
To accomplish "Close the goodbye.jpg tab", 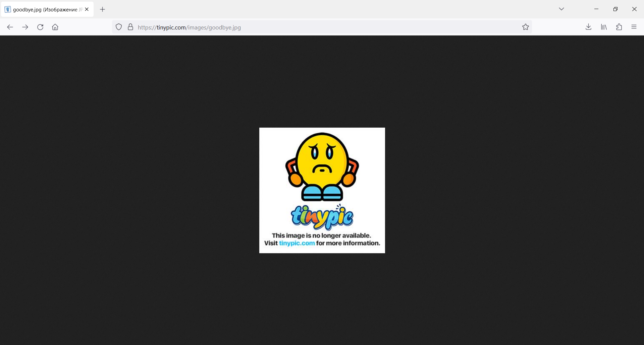I will coord(87,9).
